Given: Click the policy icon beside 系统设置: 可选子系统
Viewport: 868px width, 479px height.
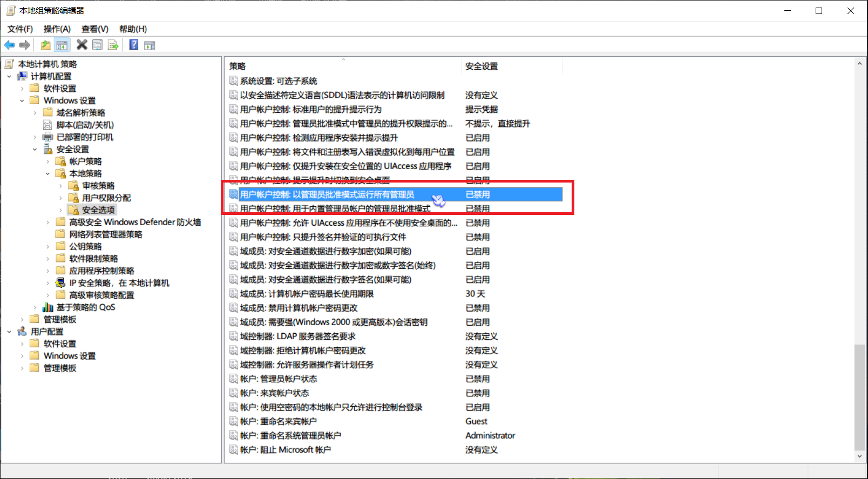Looking at the screenshot, I should pos(234,81).
